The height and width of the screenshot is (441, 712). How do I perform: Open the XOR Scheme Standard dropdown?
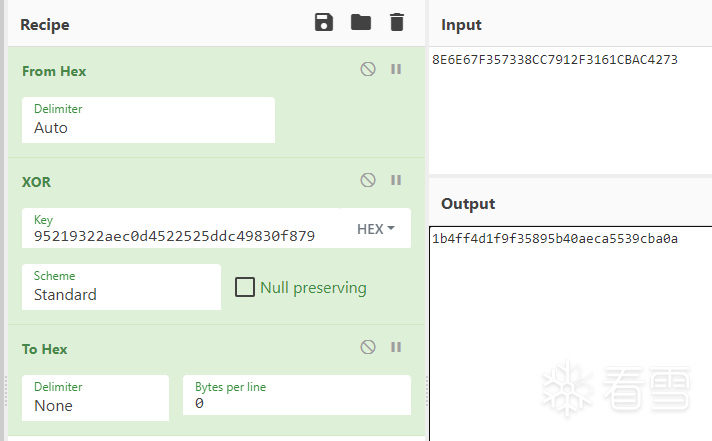point(121,287)
